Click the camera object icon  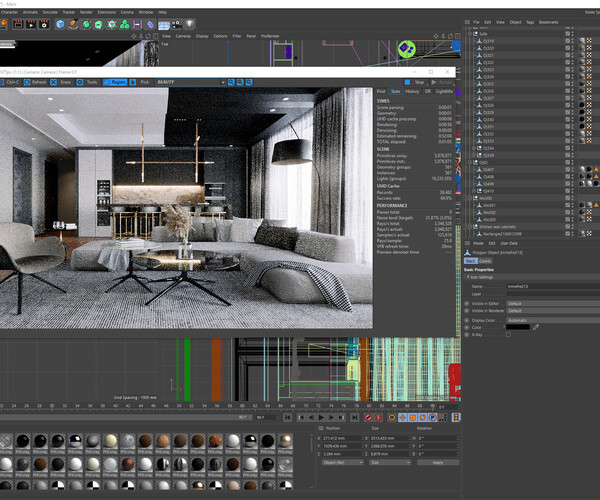click(x=177, y=25)
